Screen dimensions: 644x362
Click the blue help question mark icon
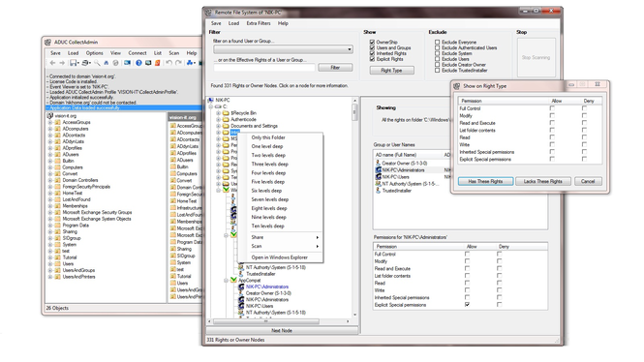[138, 63]
